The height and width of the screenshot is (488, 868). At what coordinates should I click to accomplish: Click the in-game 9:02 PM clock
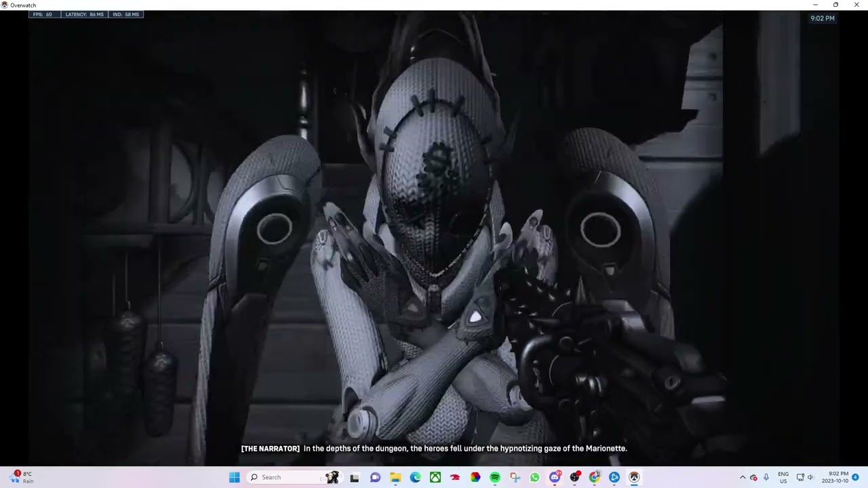pos(823,18)
